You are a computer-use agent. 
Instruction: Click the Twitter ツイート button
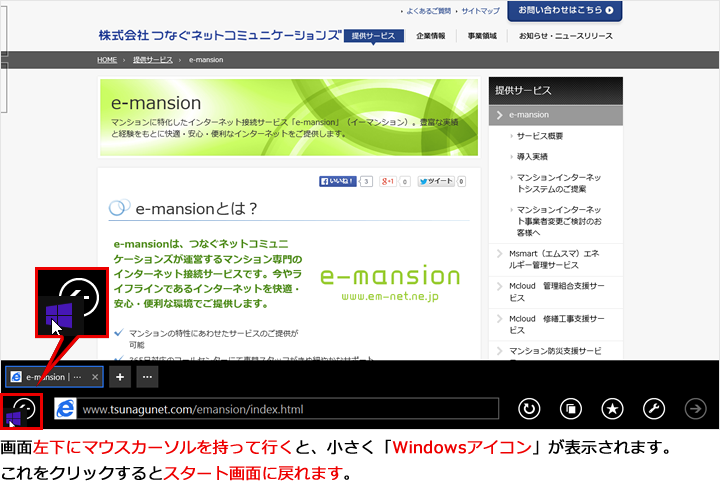(436, 181)
